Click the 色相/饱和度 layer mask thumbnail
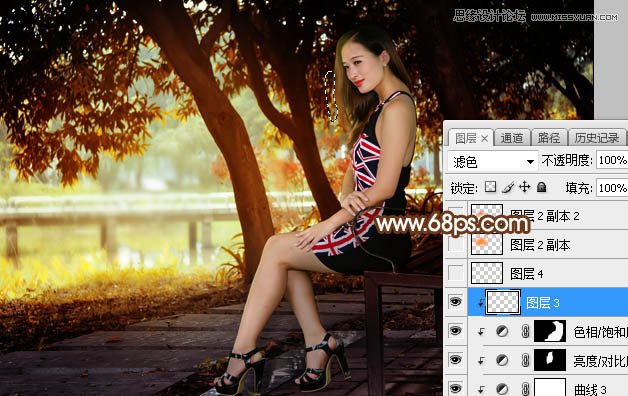The width and height of the screenshot is (628, 396). [550, 331]
